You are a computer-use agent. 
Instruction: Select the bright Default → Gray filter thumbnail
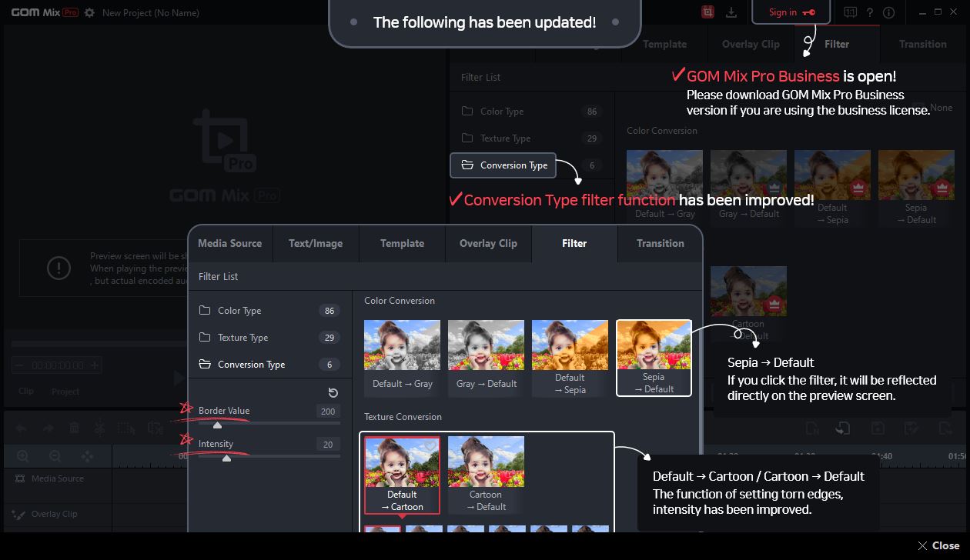(x=402, y=358)
